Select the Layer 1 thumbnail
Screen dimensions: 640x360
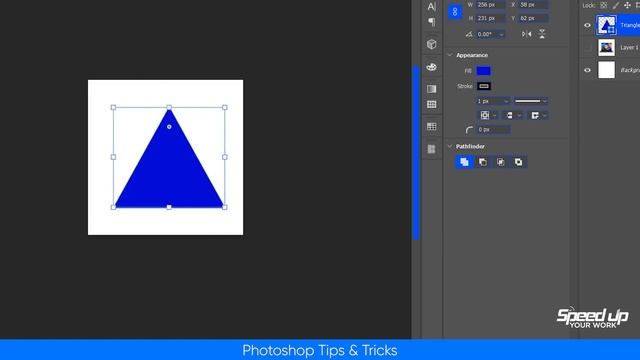(607, 48)
